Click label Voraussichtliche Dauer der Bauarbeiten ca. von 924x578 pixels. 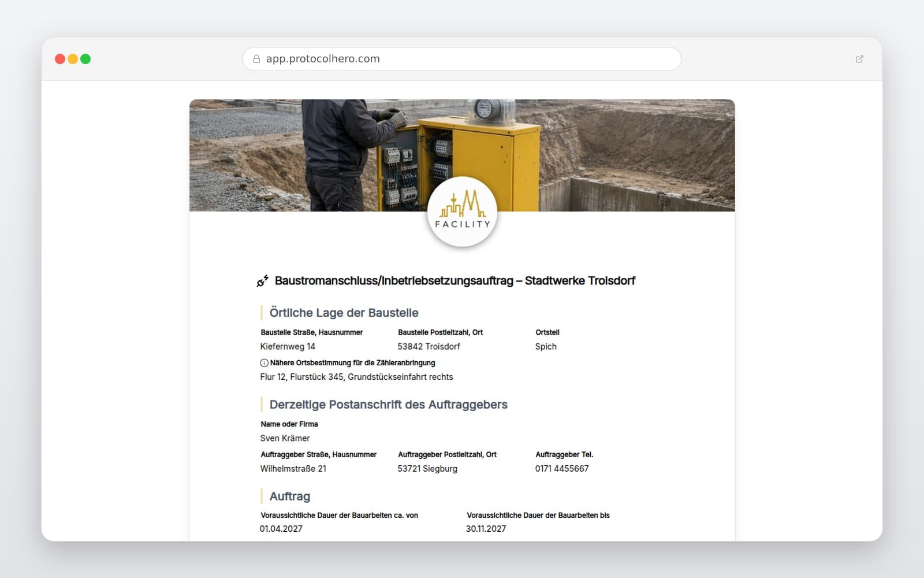coord(340,516)
